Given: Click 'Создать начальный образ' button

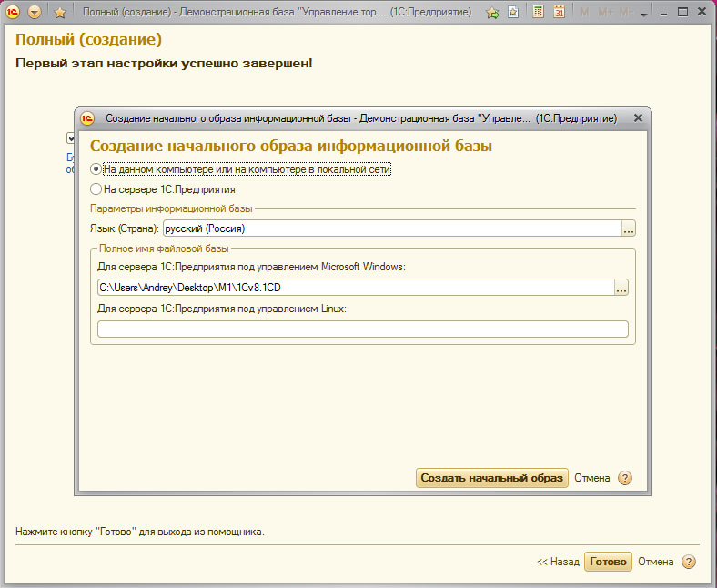Looking at the screenshot, I should pos(491,478).
